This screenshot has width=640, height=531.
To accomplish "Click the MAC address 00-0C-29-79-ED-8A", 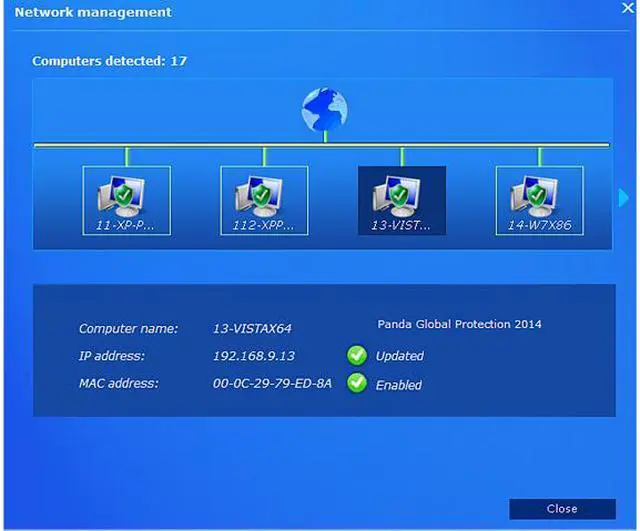I will (x=272, y=384).
